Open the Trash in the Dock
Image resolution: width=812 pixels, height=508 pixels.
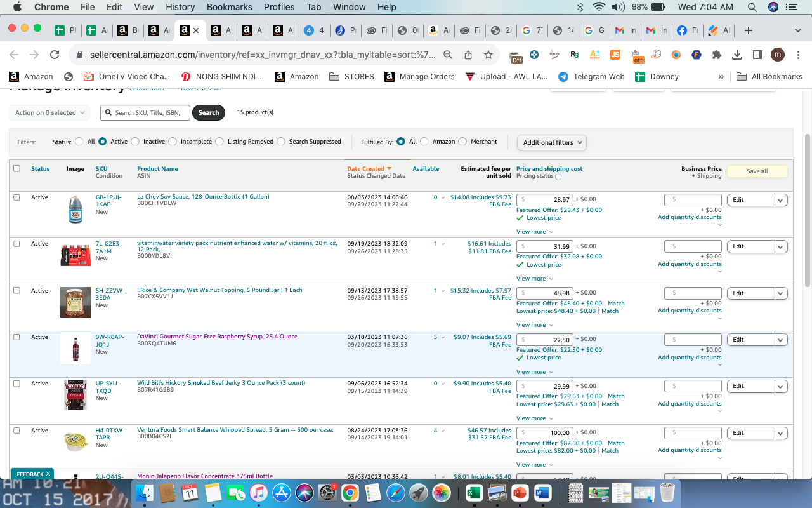[667, 493]
